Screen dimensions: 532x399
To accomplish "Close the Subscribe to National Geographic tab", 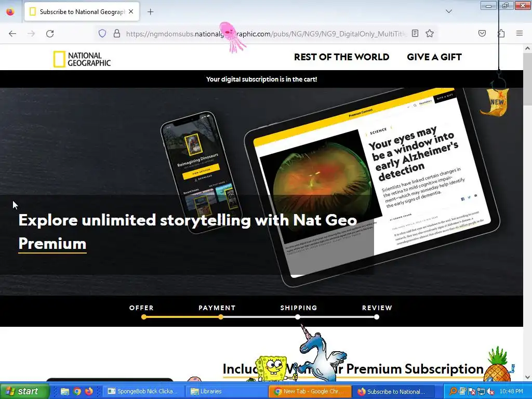I will coord(131,11).
